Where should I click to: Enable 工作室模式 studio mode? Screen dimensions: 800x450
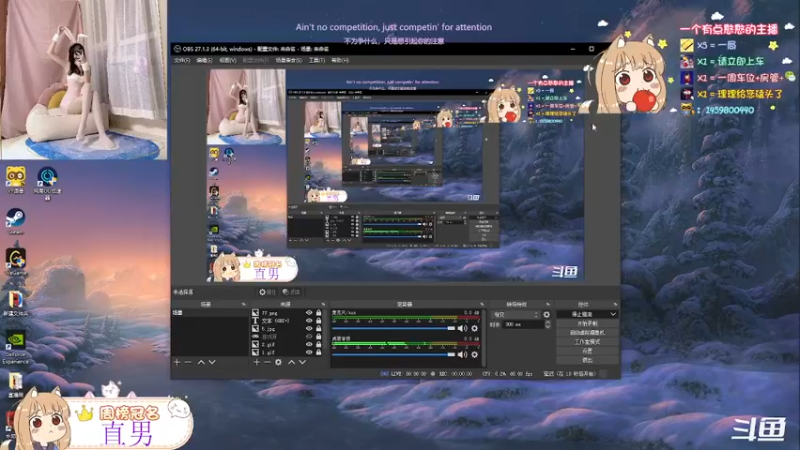[587, 342]
